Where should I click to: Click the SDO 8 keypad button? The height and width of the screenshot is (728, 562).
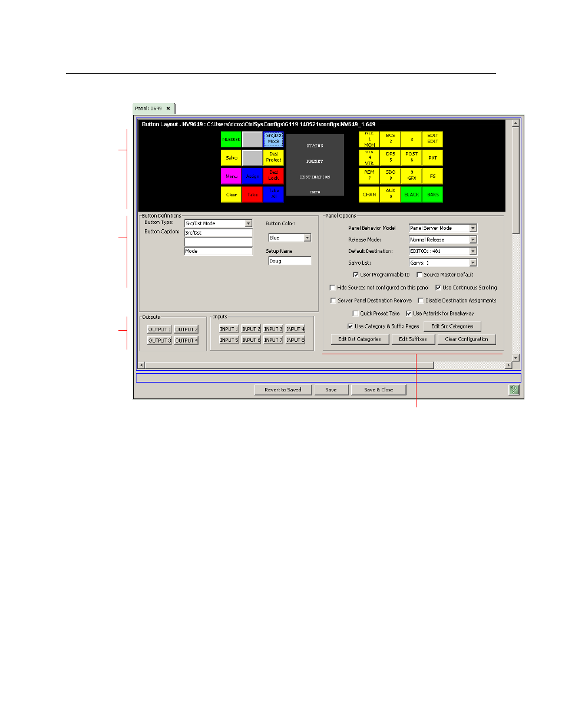pyautogui.click(x=391, y=176)
